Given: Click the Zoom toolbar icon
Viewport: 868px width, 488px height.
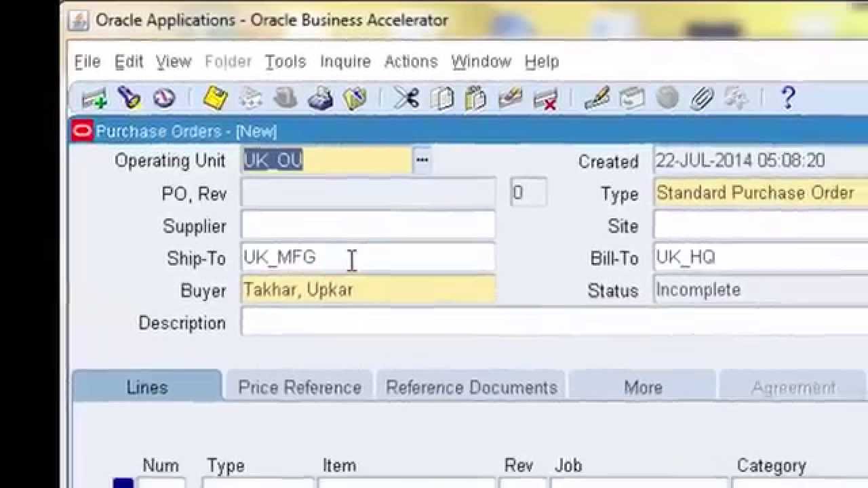Looking at the screenshot, I should pyautogui.click(x=632, y=99).
